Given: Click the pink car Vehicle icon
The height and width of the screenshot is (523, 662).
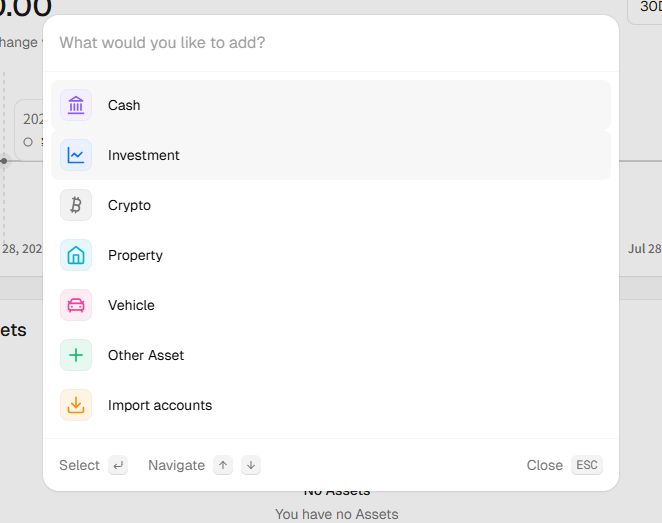Looking at the screenshot, I should (x=76, y=305).
